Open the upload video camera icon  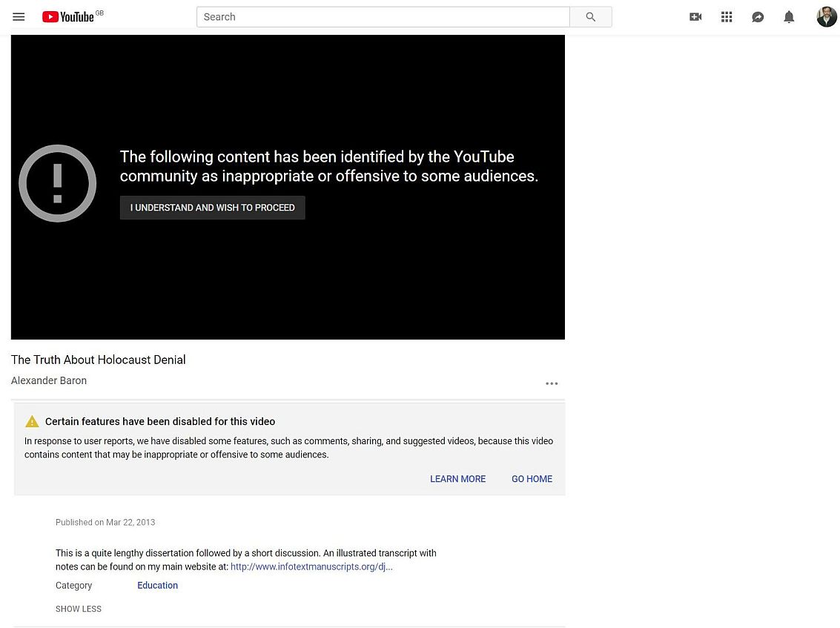click(695, 17)
